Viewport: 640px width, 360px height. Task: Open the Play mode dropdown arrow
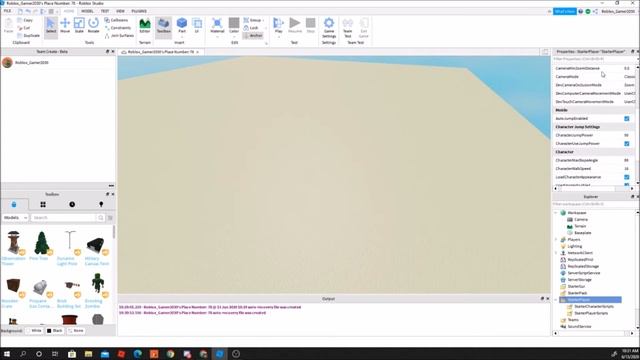pos(278,36)
